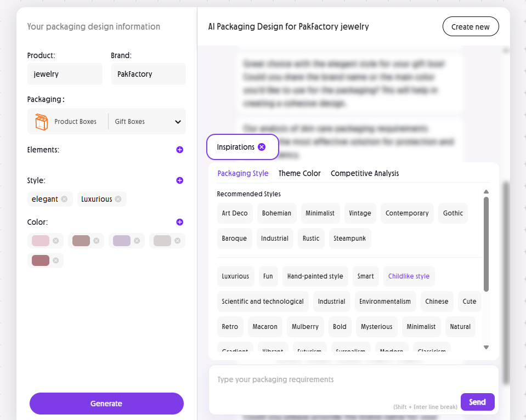Start a new design with Create new
526x420 pixels.
[470, 26]
